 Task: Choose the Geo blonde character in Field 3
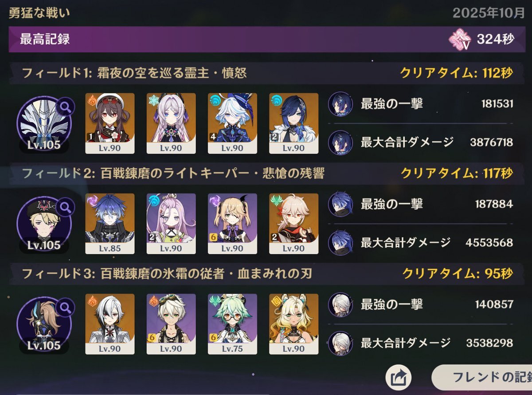coord(293,324)
